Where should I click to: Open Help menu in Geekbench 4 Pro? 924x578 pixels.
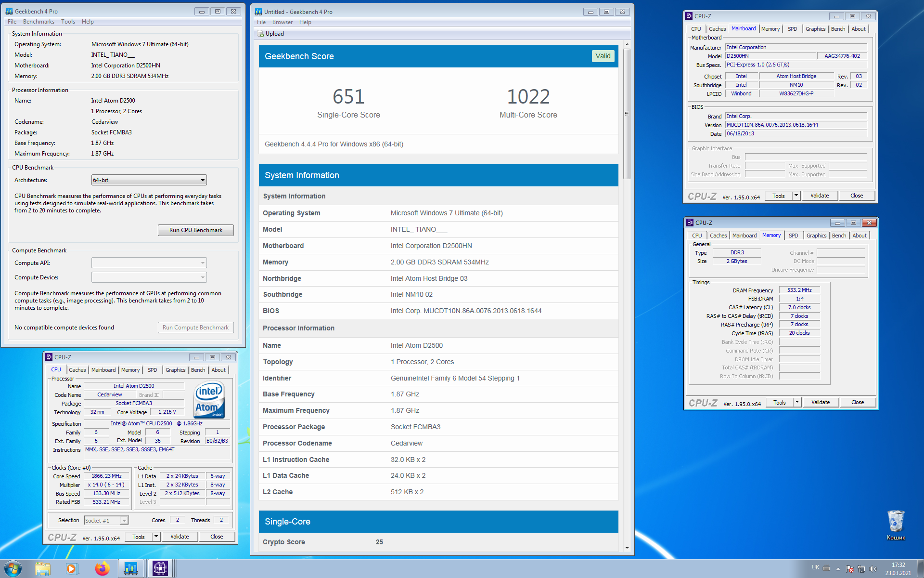88,22
